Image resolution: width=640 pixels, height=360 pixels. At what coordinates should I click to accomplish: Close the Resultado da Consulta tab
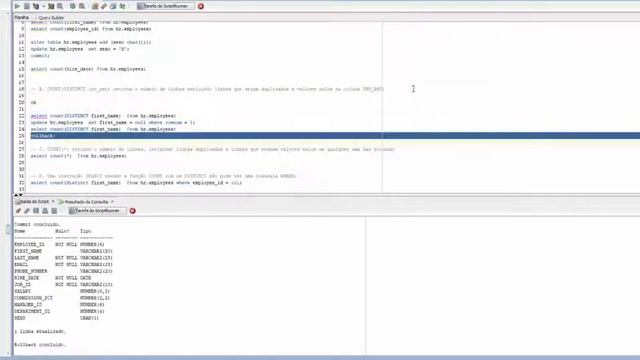click(x=112, y=202)
